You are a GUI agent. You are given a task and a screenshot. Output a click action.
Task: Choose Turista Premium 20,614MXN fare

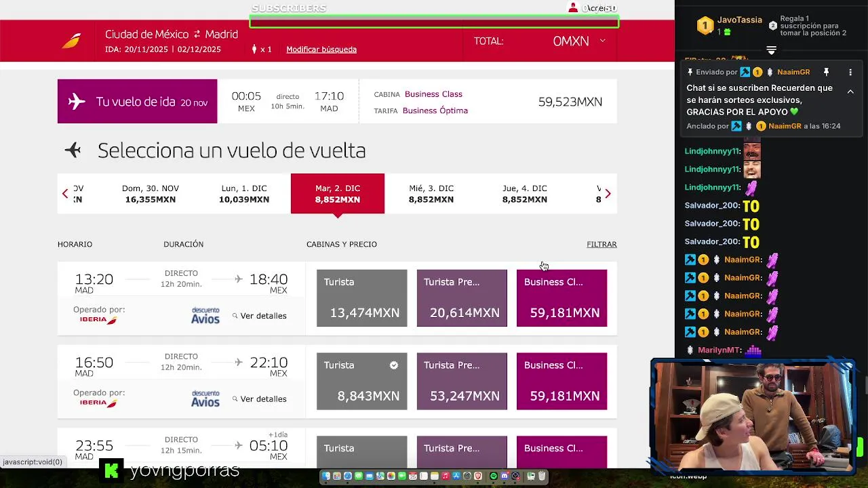462,298
